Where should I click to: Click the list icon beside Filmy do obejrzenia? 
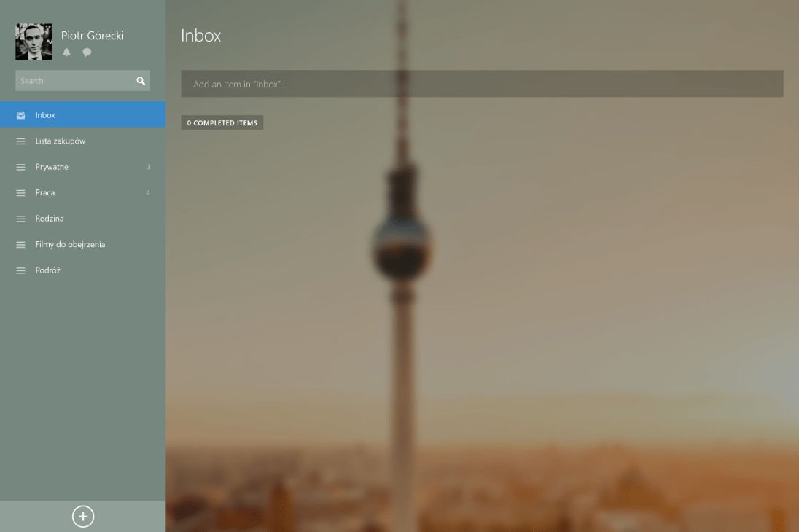pyautogui.click(x=20, y=245)
